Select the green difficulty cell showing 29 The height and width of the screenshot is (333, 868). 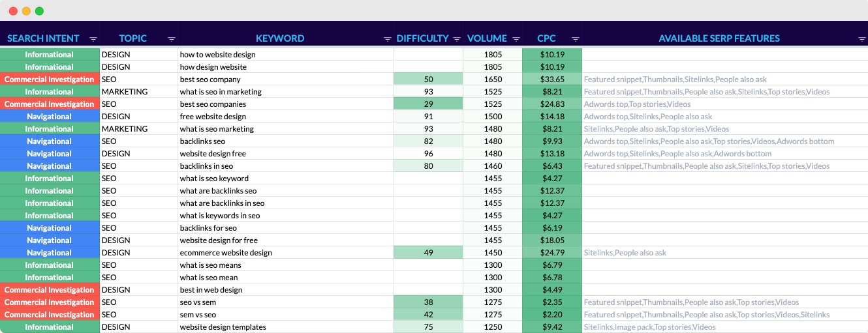tap(428, 104)
